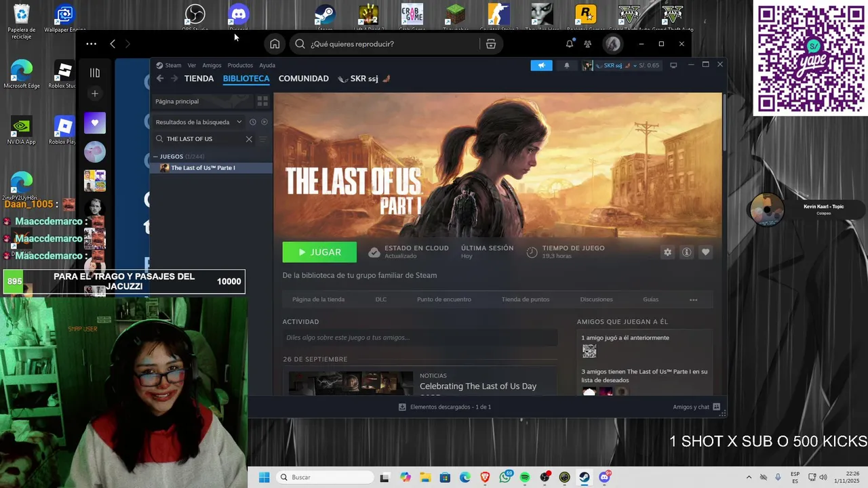Viewport: 868px width, 488px height.
Task: Toggle show ready-to-play games filter
Action: click(x=264, y=122)
